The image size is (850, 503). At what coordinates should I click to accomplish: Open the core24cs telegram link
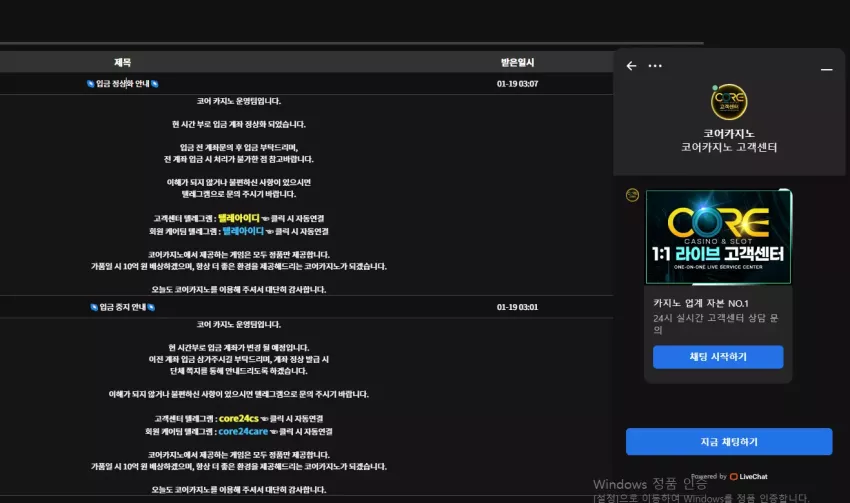pos(239,418)
